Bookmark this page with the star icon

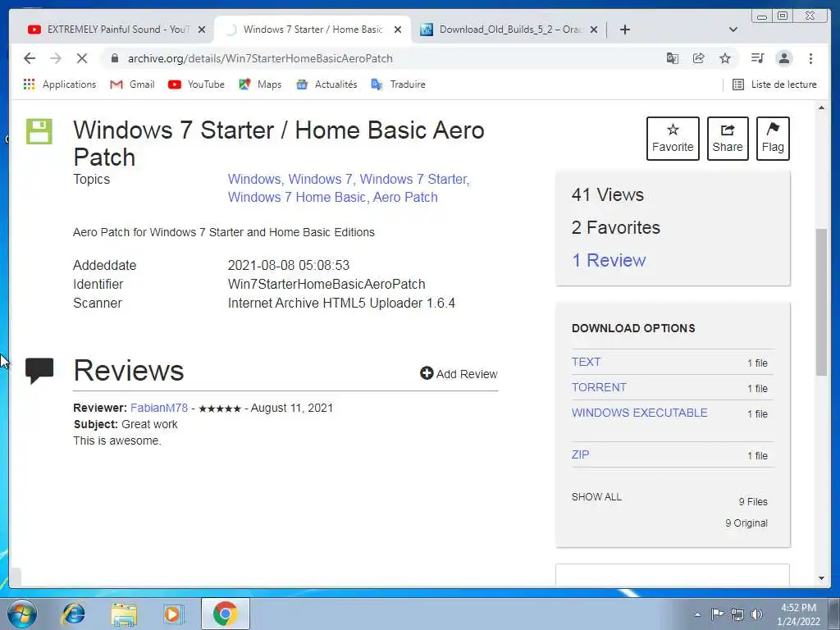[x=725, y=58]
